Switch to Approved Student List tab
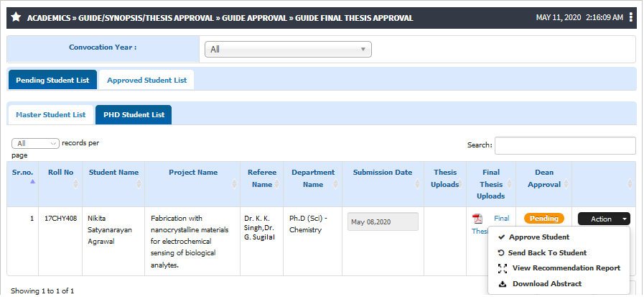The image size is (644, 297). click(147, 80)
